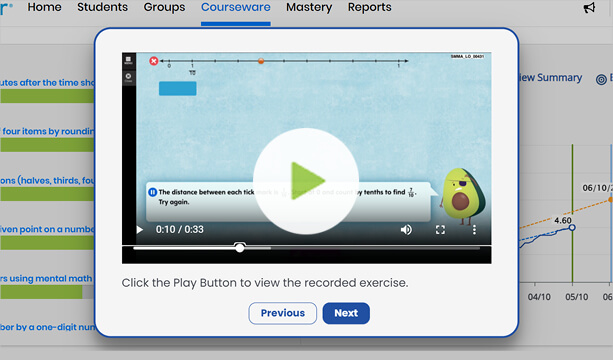Go to the Reports tab
Image resolution: width=613 pixels, height=360 pixels.
click(369, 7)
